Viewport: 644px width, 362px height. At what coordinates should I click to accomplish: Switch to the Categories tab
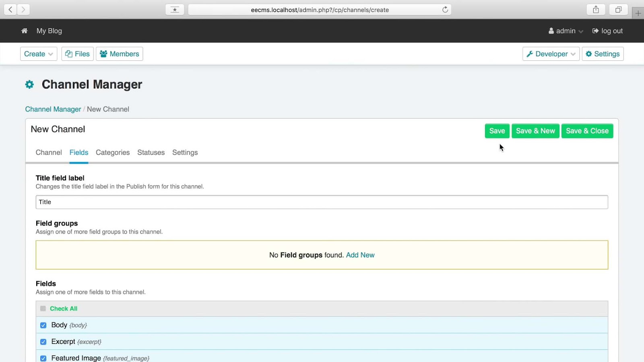point(113,152)
